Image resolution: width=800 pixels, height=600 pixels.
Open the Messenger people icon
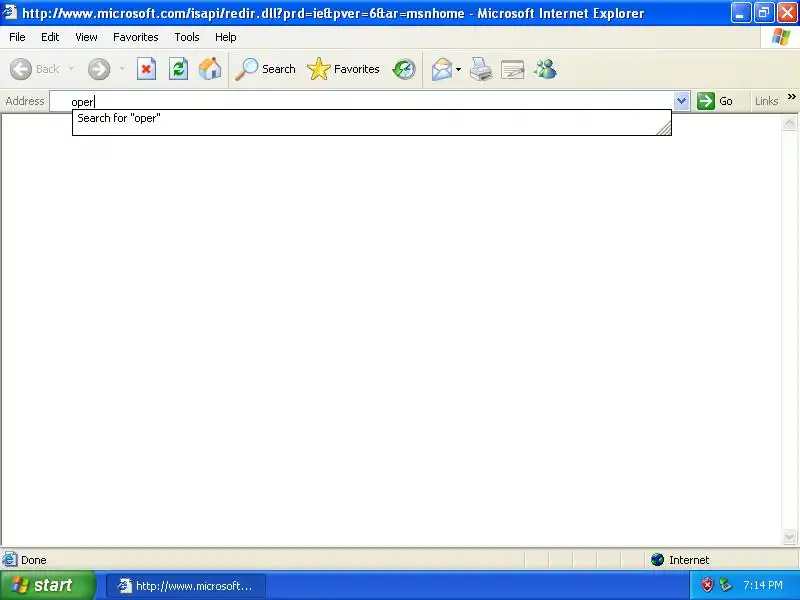pyautogui.click(x=545, y=69)
